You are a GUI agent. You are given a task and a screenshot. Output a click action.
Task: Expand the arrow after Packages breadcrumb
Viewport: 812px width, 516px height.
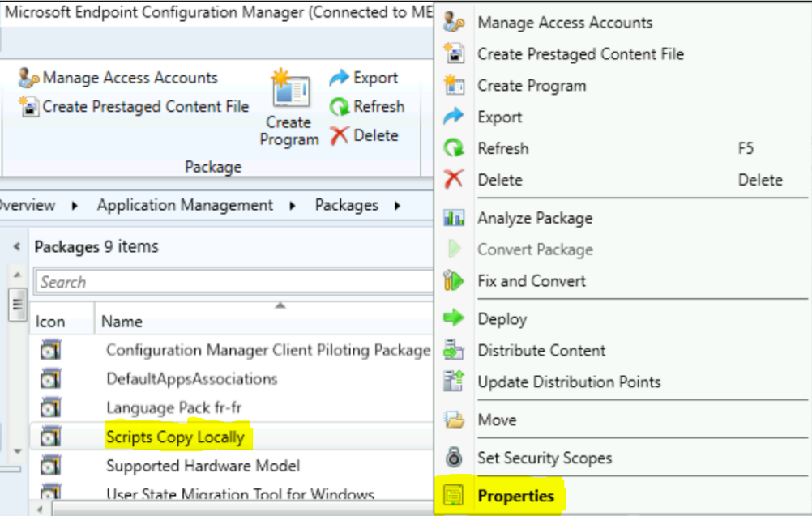pos(398,206)
